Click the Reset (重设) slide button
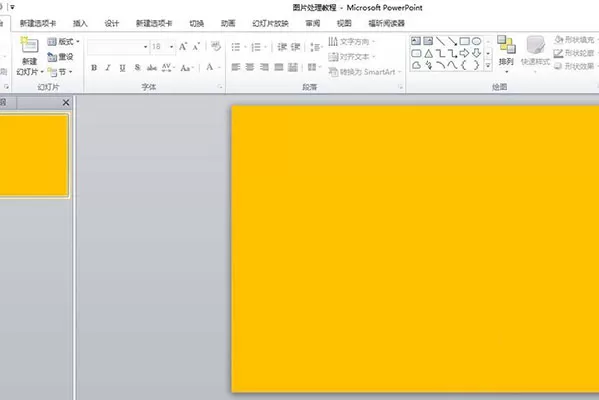599x400 pixels. point(60,57)
